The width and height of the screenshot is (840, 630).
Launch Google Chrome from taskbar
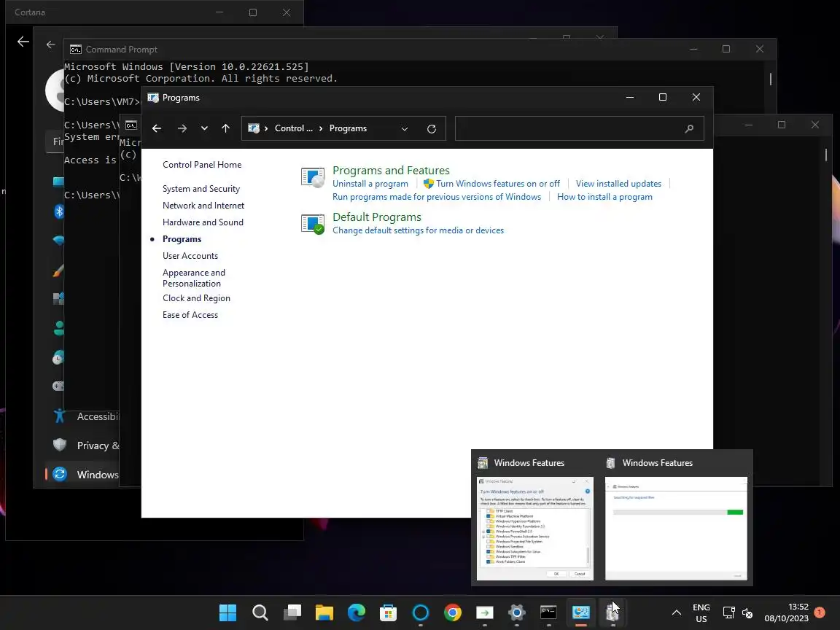coord(453,612)
